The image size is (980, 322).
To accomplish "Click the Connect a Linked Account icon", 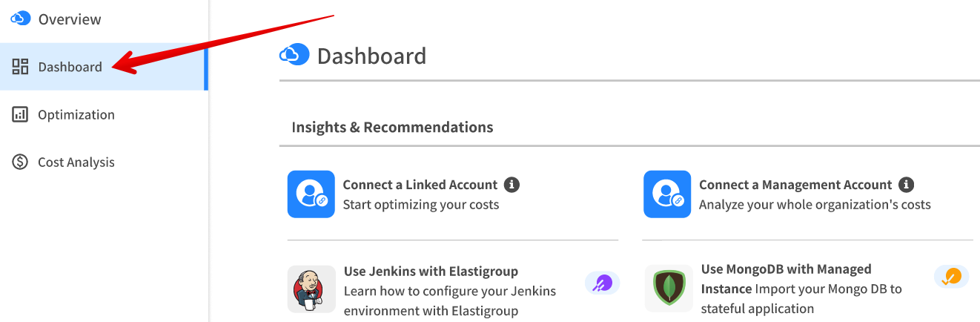I will point(311,194).
